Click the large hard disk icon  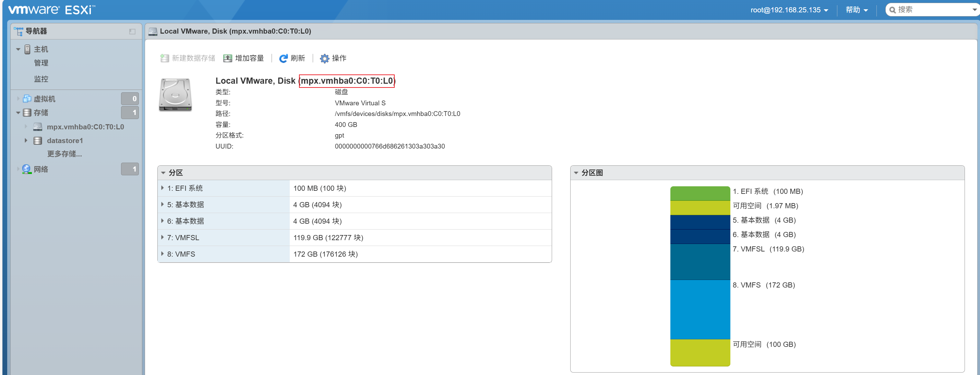click(175, 95)
